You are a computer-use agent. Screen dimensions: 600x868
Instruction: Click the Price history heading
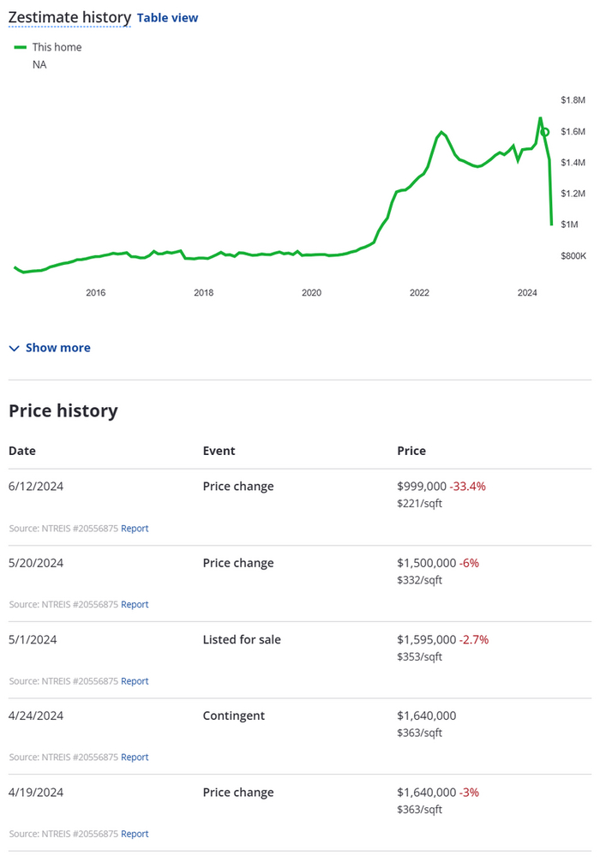pos(63,410)
